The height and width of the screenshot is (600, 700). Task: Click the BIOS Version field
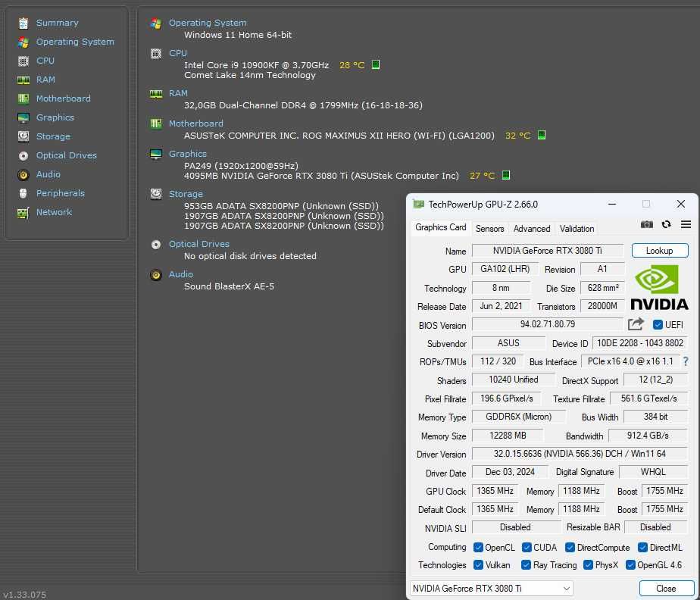pyautogui.click(x=547, y=324)
